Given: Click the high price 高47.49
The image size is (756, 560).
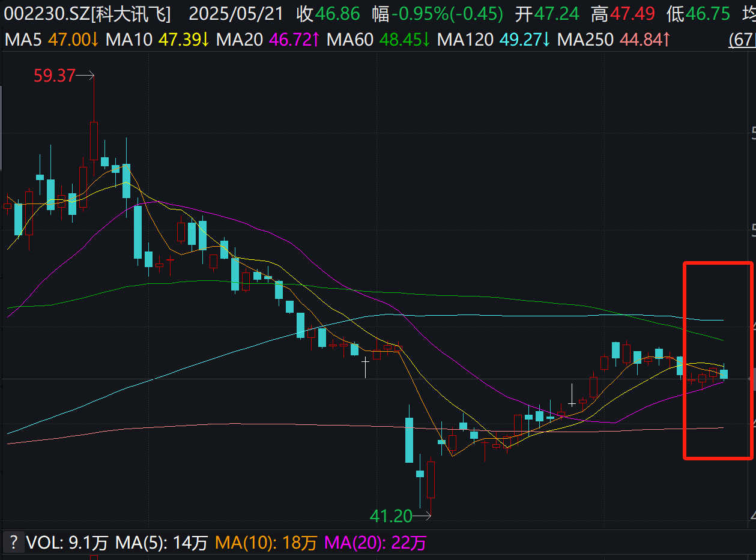Looking at the screenshot, I should (623, 14).
